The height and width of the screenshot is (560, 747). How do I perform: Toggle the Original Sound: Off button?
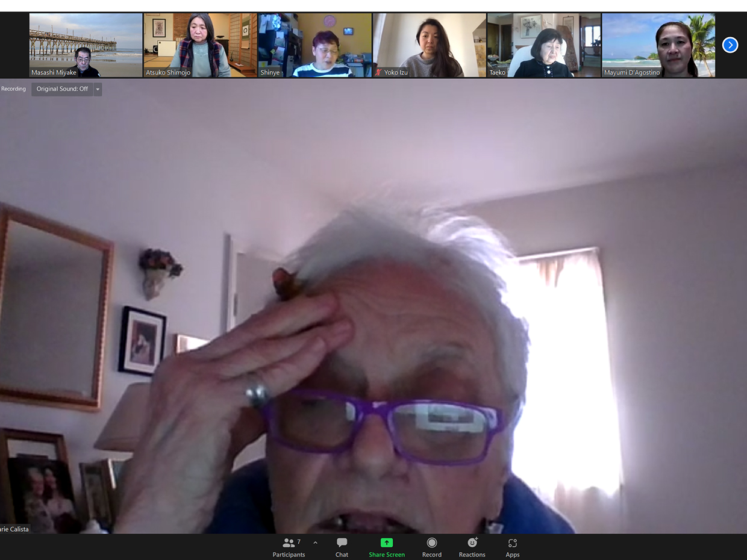[x=62, y=89]
